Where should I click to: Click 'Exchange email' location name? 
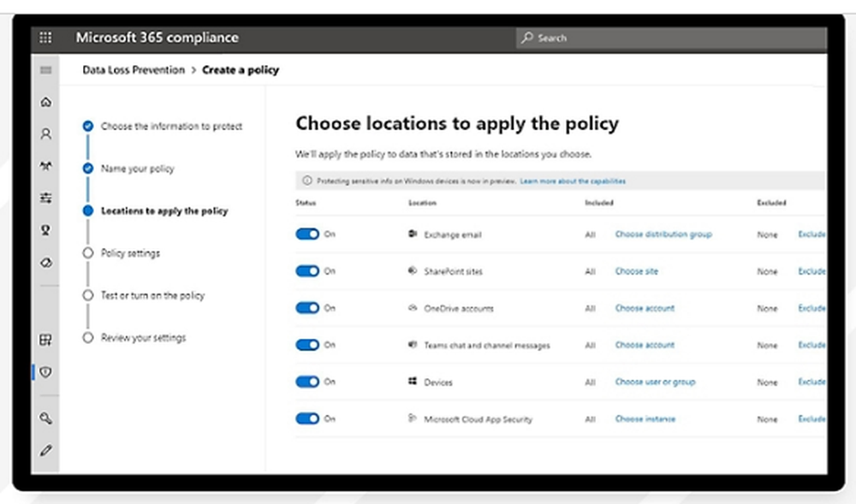[x=453, y=234]
